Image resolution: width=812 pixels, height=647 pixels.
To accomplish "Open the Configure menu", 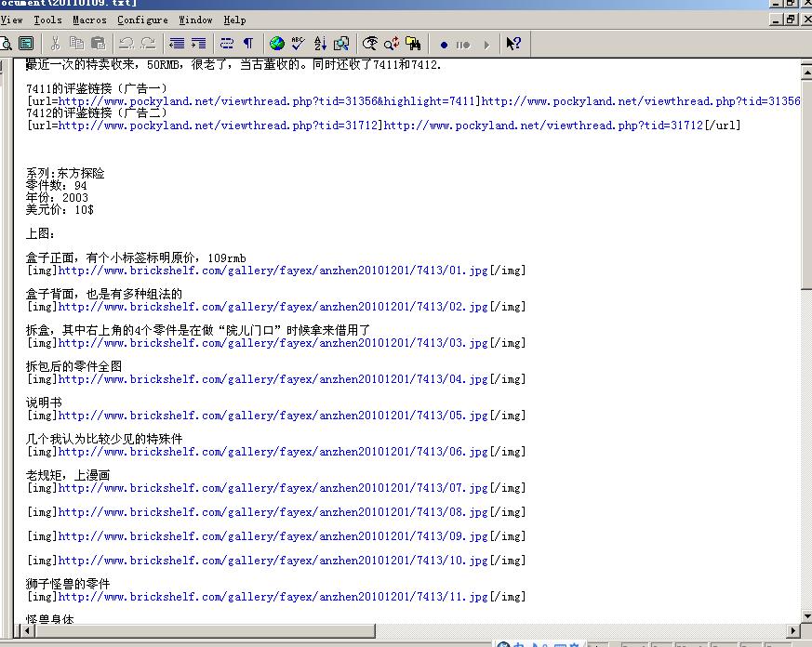I will [x=142, y=20].
